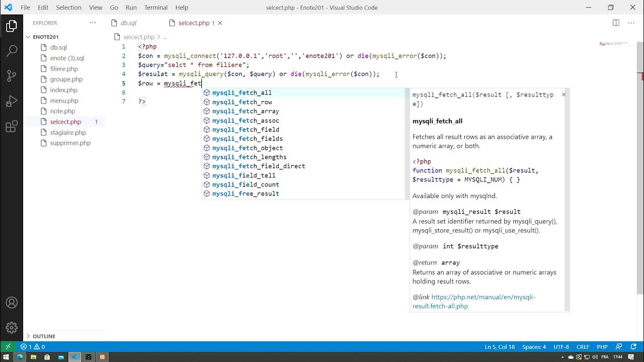The height and width of the screenshot is (362, 644).
Task: Open the Terminal menu
Action: (x=155, y=8)
